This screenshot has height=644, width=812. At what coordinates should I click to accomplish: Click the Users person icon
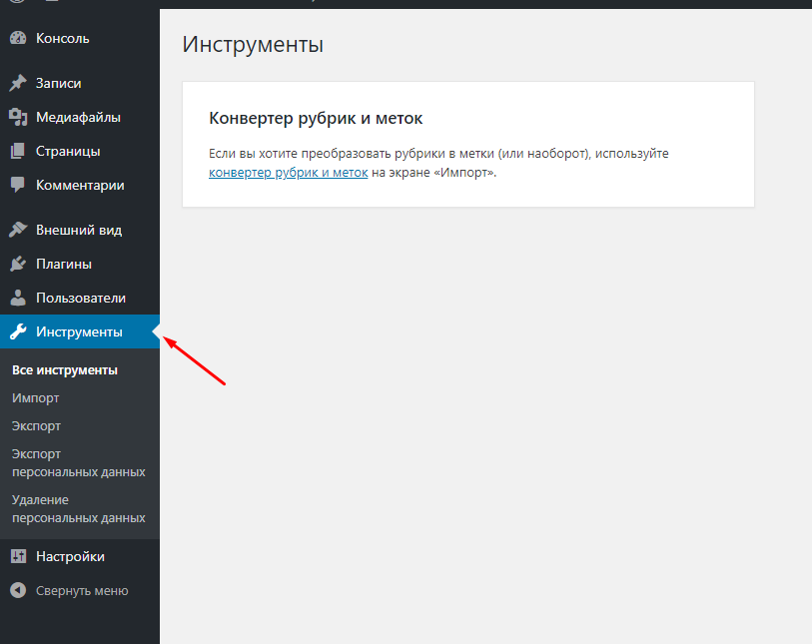coord(18,298)
